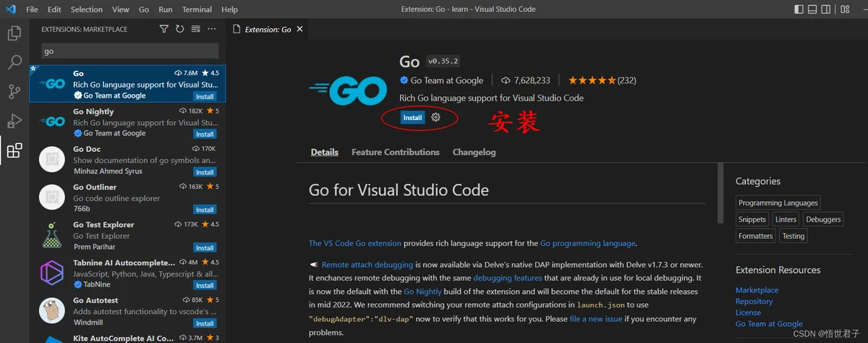Open the Run and Debug view
The height and width of the screenshot is (343, 868).
coord(14,121)
